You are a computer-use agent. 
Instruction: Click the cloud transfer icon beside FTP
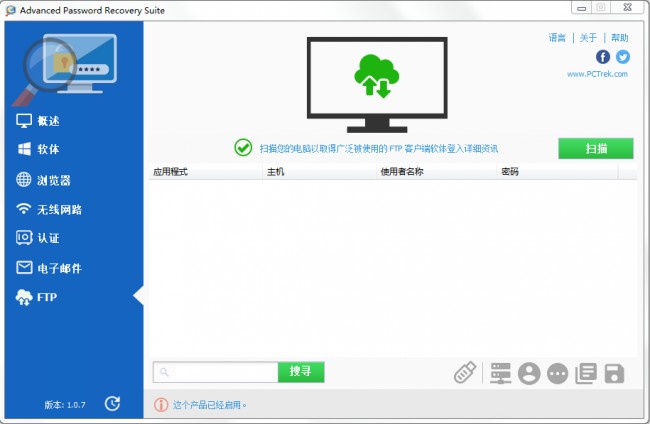[24, 297]
